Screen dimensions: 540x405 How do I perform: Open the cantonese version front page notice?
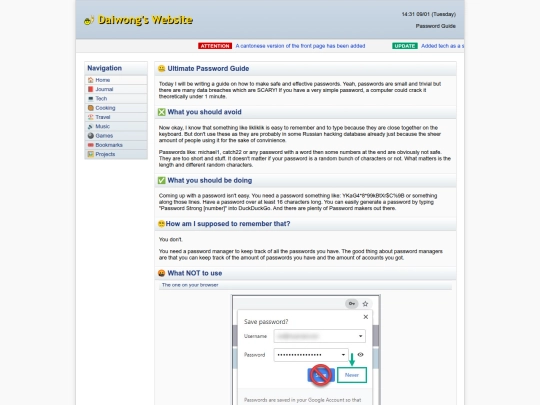pyautogui.click(x=300, y=46)
